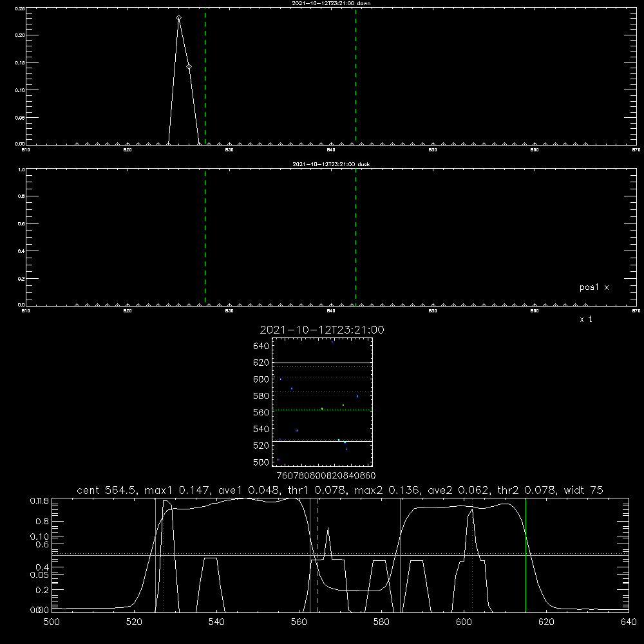Click the 580 x-axis label of bottom plot

point(381,622)
